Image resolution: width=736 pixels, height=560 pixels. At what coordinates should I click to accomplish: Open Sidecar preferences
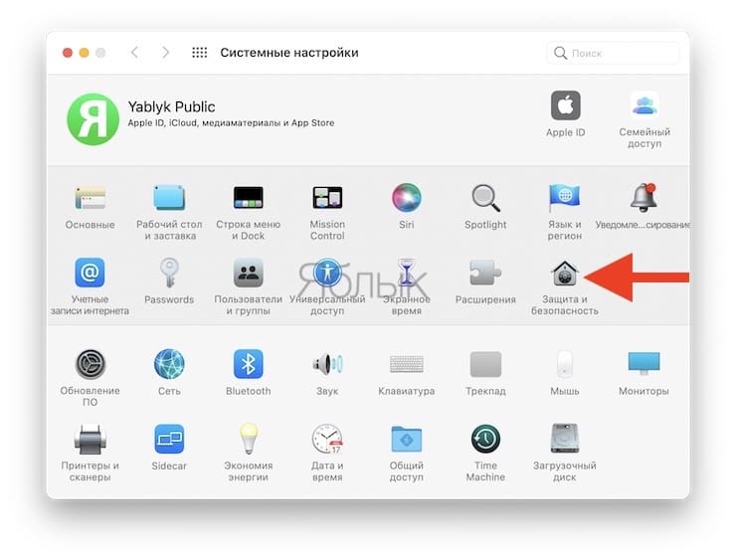click(x=169, y=439)
